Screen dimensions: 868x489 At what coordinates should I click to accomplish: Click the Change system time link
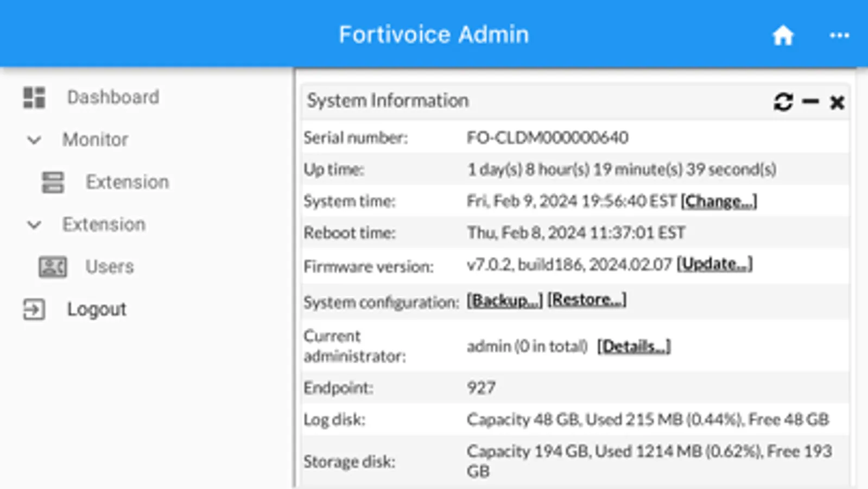click(x=719, y=202)
